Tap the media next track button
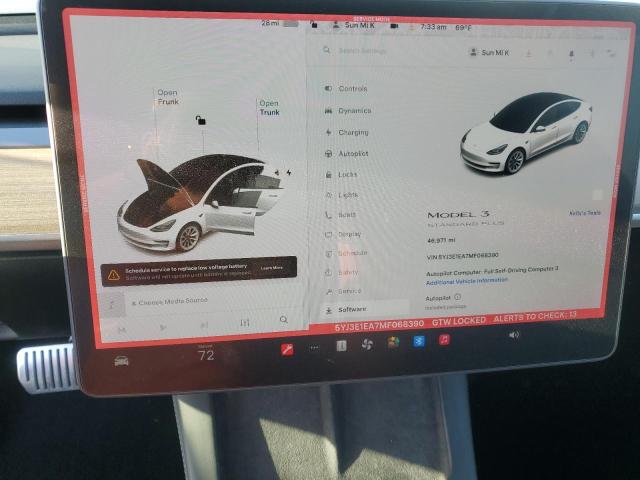The image size is (640, 480). (x=204, y=325)
